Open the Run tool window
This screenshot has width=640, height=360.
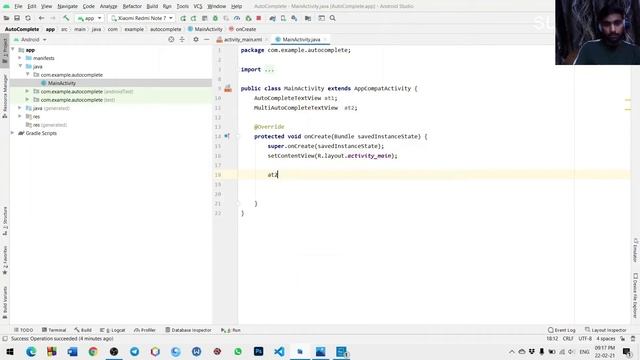pos(231,330)
